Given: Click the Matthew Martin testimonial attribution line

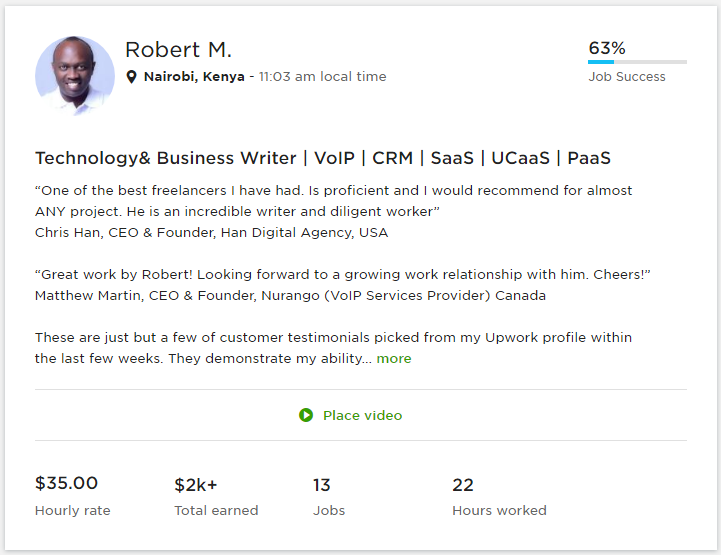Looking at the screenshot, I should [290, 296].
